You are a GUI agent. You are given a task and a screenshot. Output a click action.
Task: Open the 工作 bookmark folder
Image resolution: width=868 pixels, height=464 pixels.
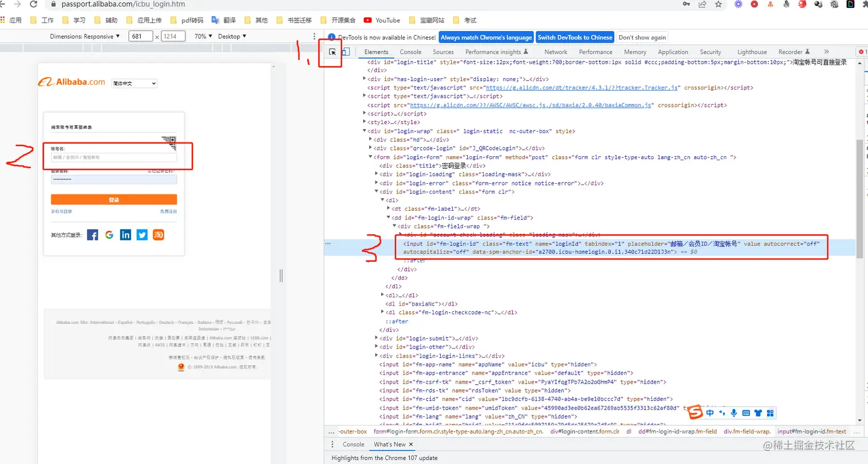pos(42,20)
